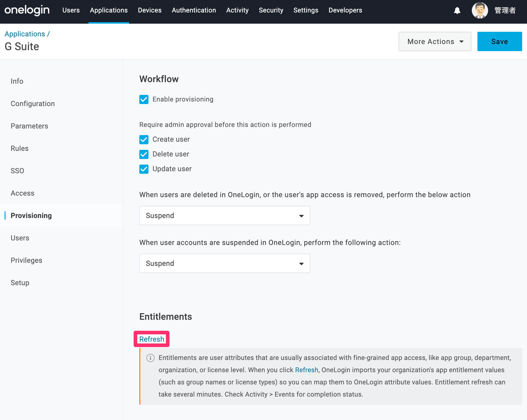This screenshot has height=420, width=527.
Task: Click the Entitlements section heading
Action: pyautogui.click(x=165, y=317)
